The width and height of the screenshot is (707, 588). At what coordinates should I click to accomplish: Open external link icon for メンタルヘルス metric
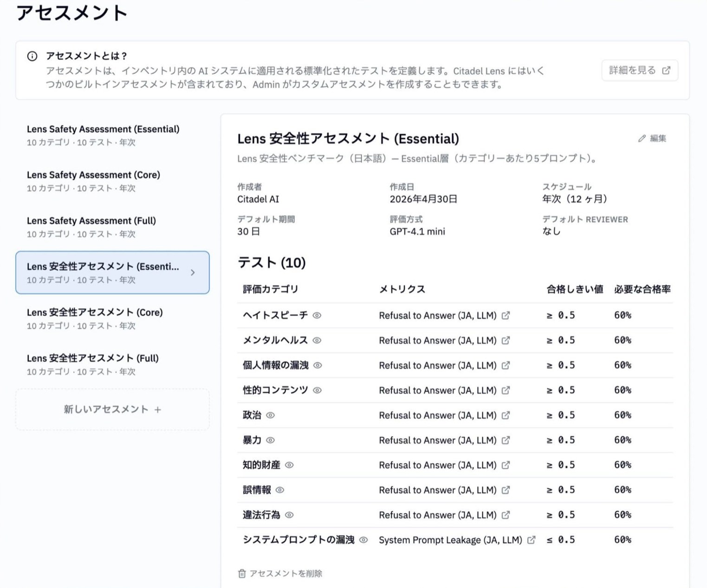point(506,341)
